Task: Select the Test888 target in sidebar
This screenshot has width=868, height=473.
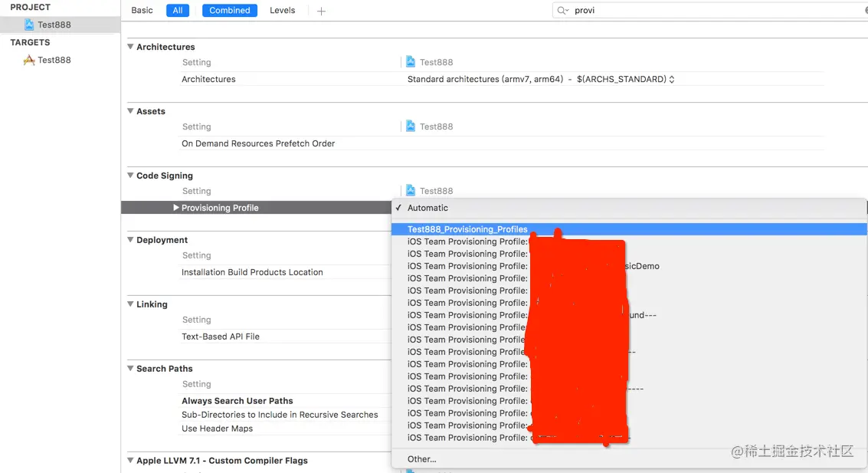Action: (x=54, y=60)
